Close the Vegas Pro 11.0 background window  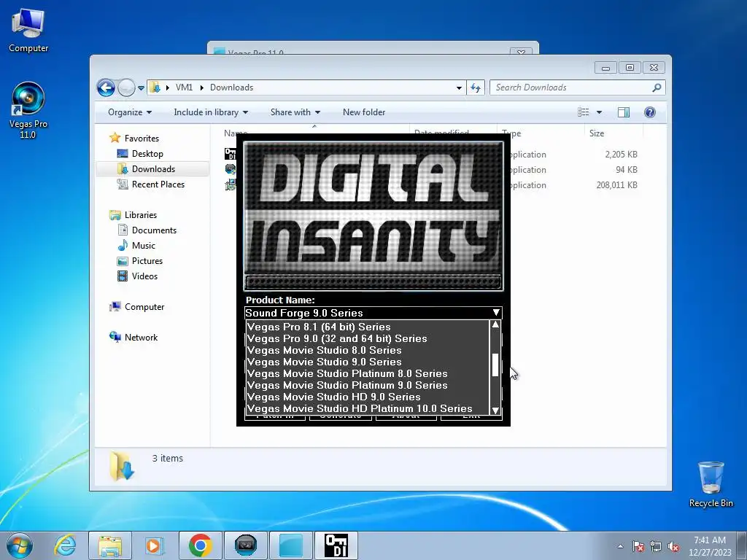pos(521,52)
